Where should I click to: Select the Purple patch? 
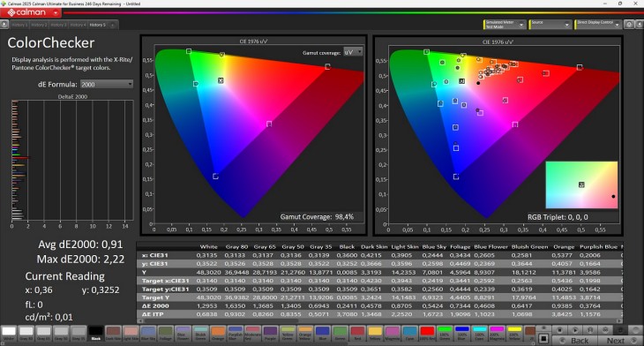(x=270, y=334)
